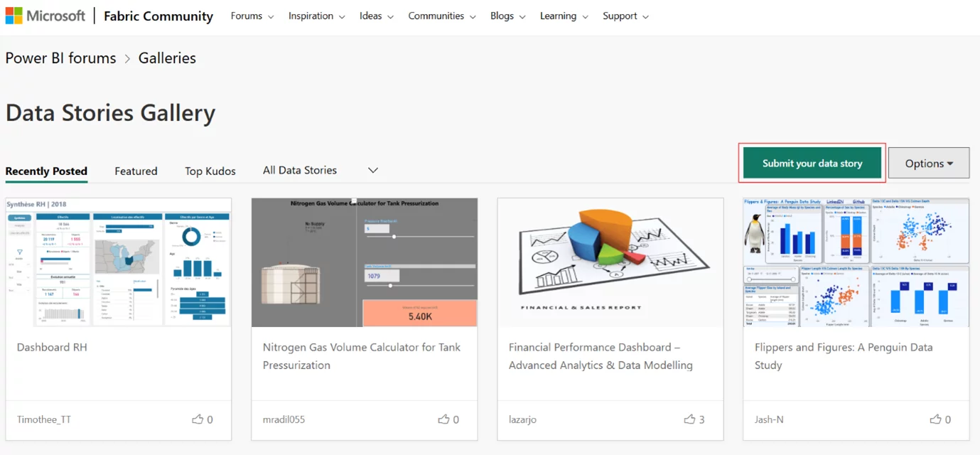Screen dimensions: 980x455
Task: Click the Microsoft logo
Action: coord(45,16)
